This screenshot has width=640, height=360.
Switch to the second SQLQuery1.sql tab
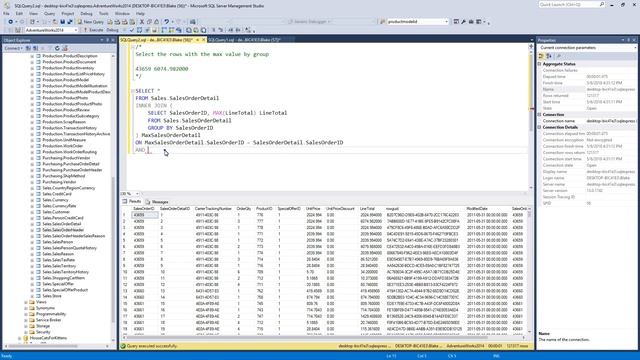point(244,40)
